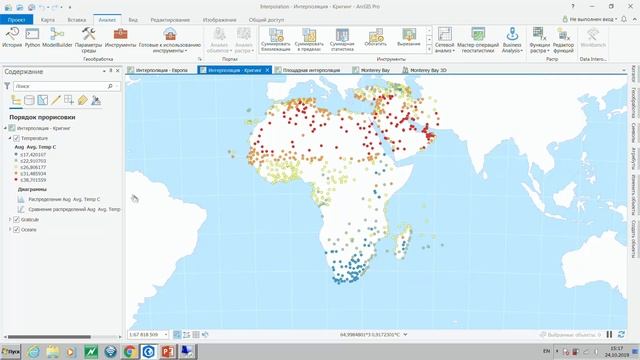Toggle Temperature layer visibility checkbox
640x360 pixels.
16,138
